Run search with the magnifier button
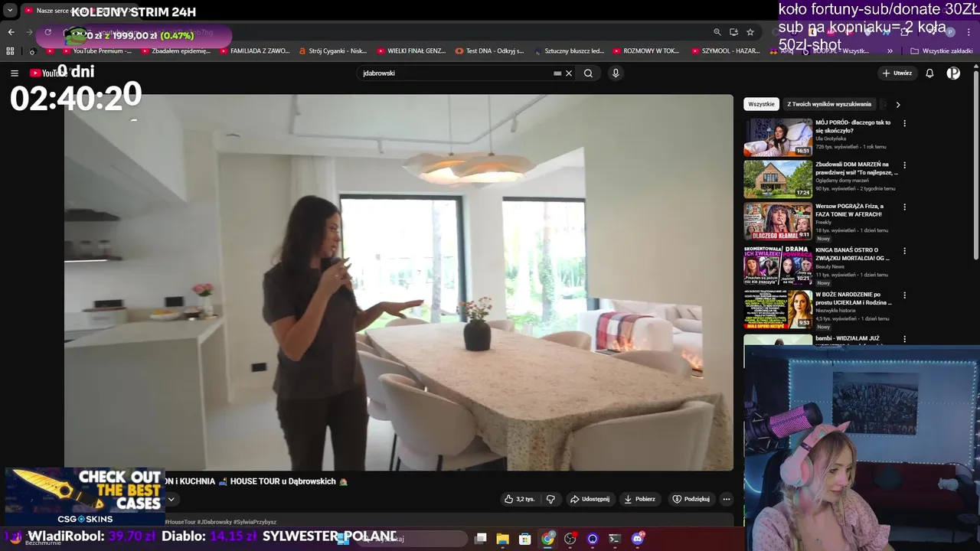 [x=588, y=73]
